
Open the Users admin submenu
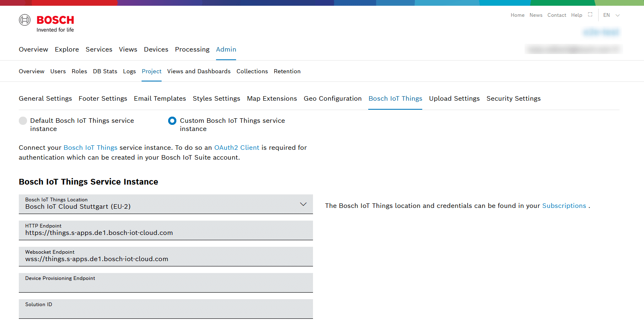58,71
